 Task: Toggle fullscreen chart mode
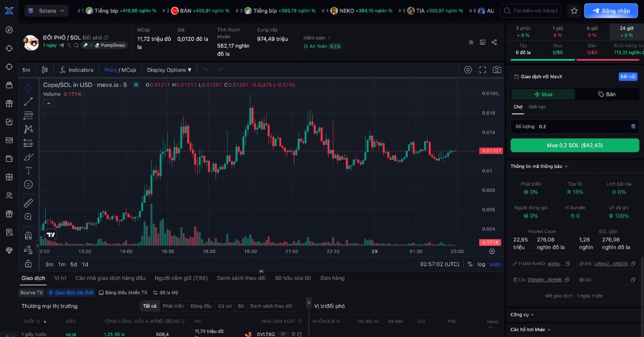tap(482, 70)
